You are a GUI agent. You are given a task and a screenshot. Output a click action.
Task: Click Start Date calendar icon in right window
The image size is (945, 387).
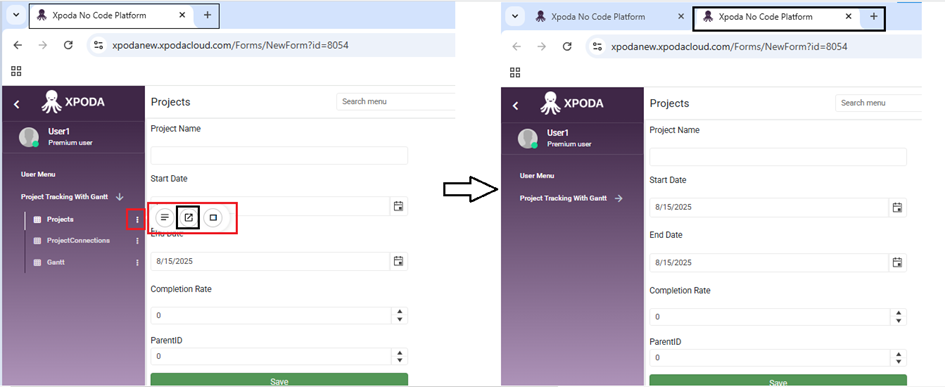tap(897, 207)
